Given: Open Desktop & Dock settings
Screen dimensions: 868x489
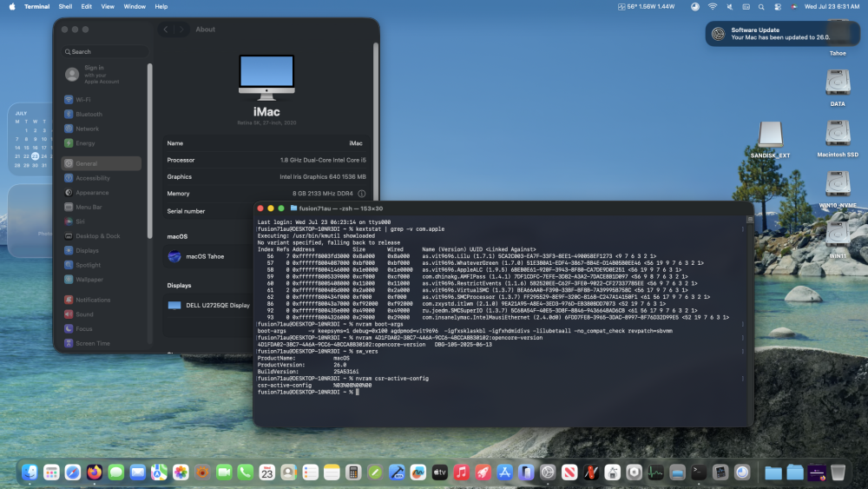Looking at the screenshot, I should (101, 236).
